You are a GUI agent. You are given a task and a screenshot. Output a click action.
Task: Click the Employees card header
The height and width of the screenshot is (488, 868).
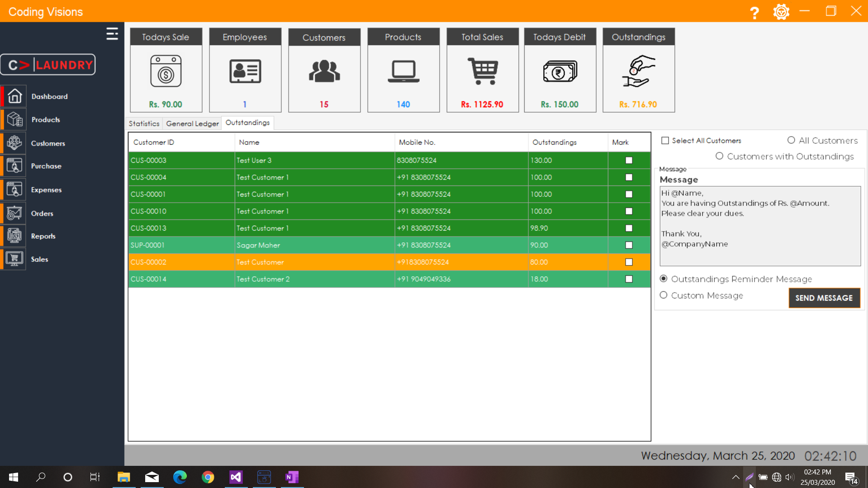coord(245,37)
